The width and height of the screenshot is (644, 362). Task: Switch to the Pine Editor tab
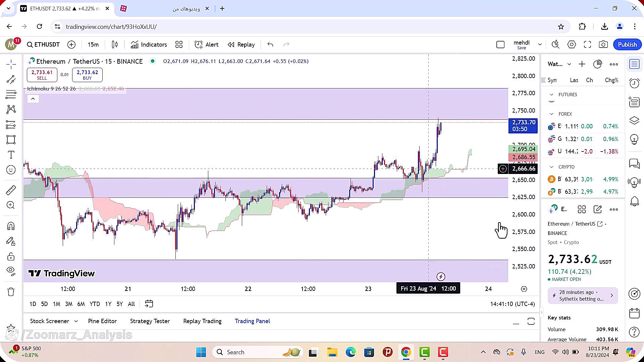[102, 321]
